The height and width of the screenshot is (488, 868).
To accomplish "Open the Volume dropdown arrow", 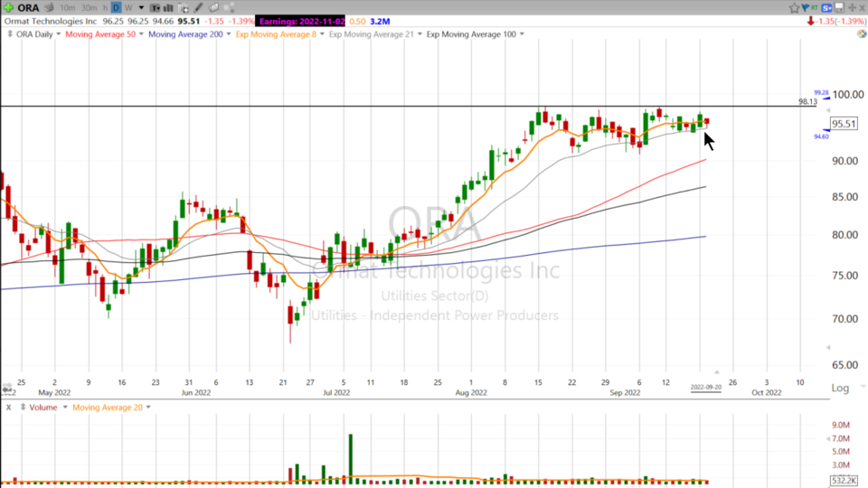I will click(x=65, y=408).
